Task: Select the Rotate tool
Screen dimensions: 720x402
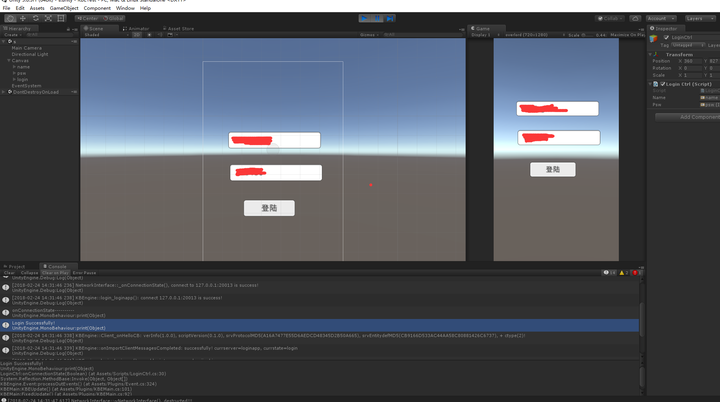Action: [x=36, y=18]
